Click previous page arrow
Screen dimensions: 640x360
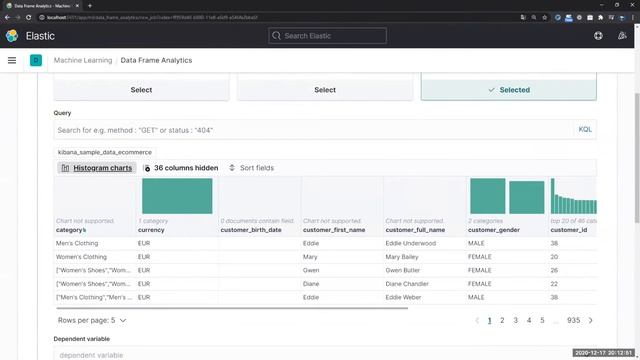[477, 320]
